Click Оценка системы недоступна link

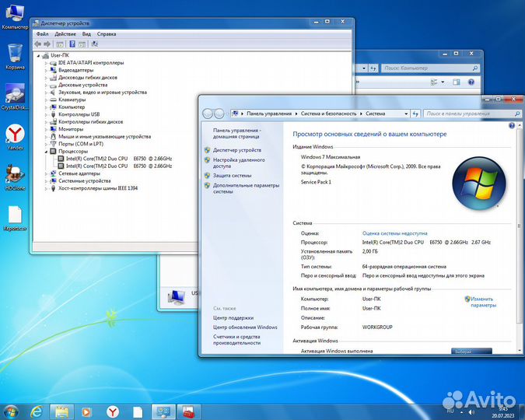[x=394, y=233]
